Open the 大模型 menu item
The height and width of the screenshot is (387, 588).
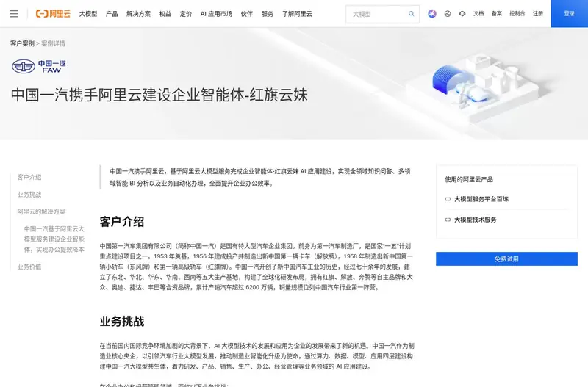click(88, 14)
